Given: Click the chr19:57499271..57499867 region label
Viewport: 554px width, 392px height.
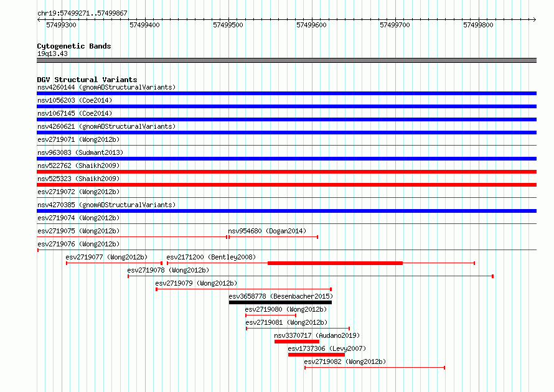Looking at the screenshot, I should coord(82,13).
